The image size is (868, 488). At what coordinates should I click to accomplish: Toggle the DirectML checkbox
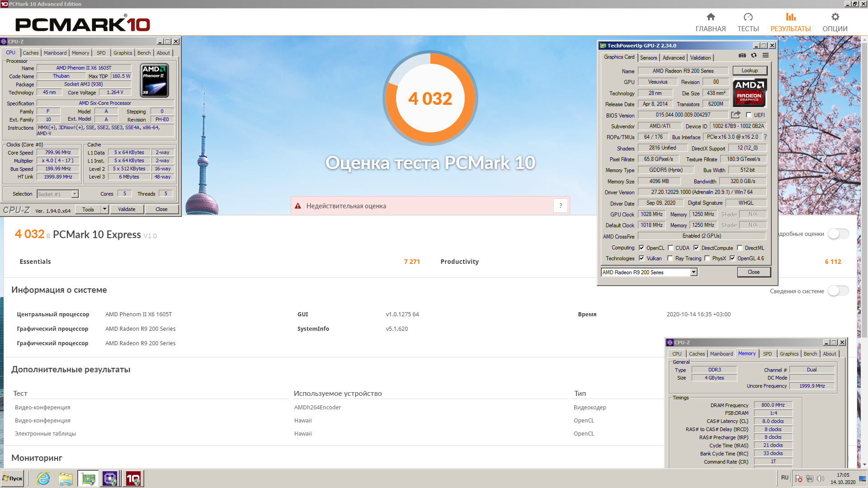(740, 248)
